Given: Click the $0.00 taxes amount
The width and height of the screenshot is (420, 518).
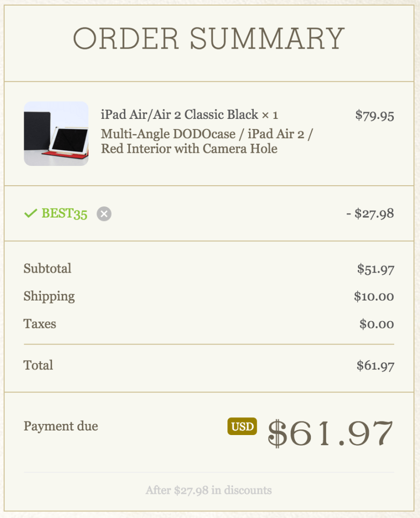Looking at the screenshot, I should (377, 324).
